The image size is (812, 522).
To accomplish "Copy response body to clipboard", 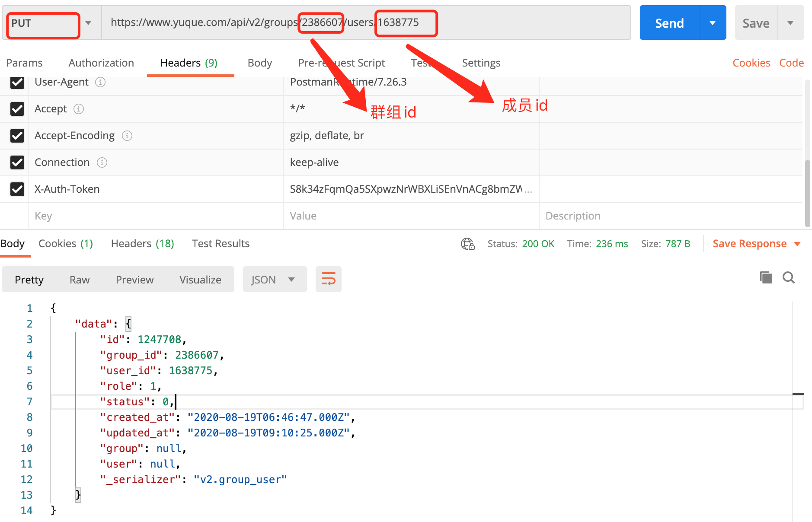I will [766, 277].
